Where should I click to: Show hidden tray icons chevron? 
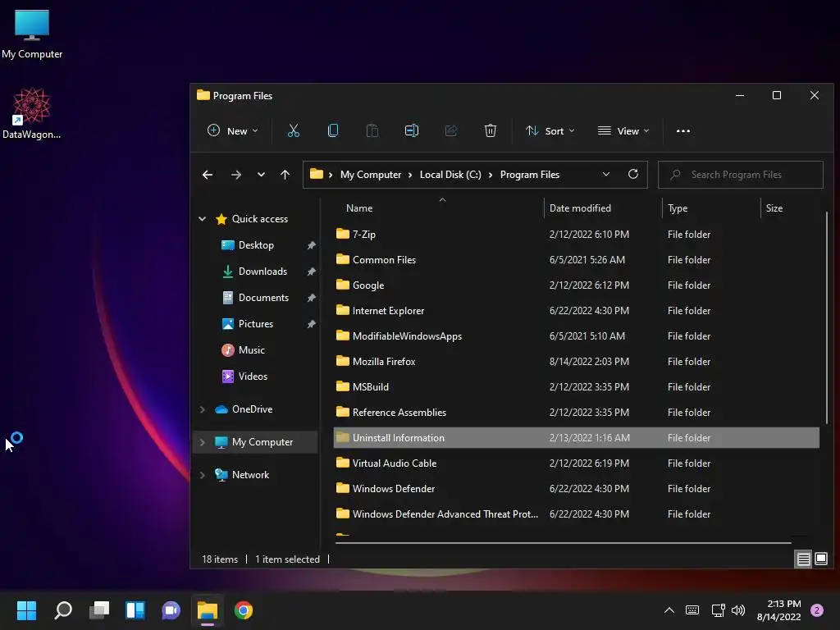click(669, 610)
